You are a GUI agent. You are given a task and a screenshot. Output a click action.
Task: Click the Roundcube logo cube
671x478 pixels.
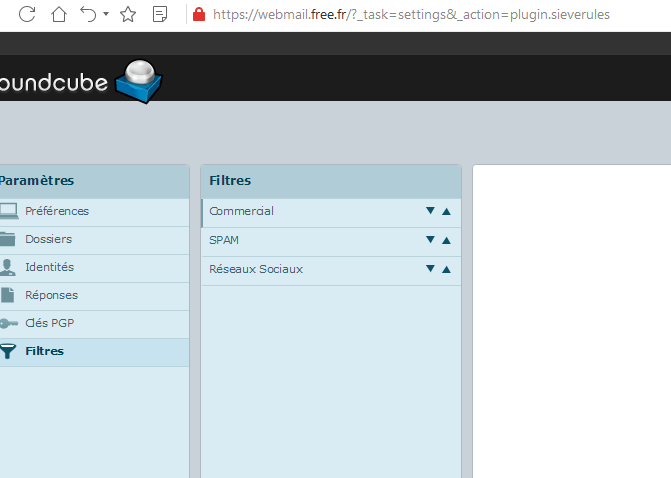point(138,82)
